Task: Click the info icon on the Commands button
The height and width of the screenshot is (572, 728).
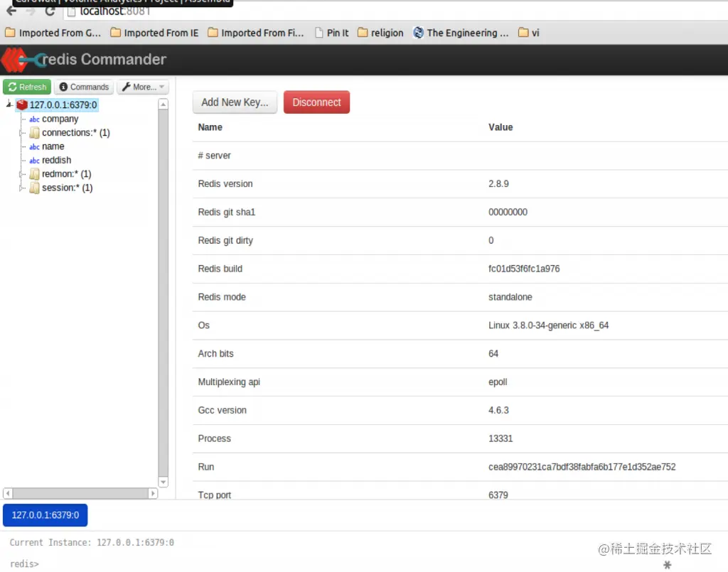Action: pos(65,87)
